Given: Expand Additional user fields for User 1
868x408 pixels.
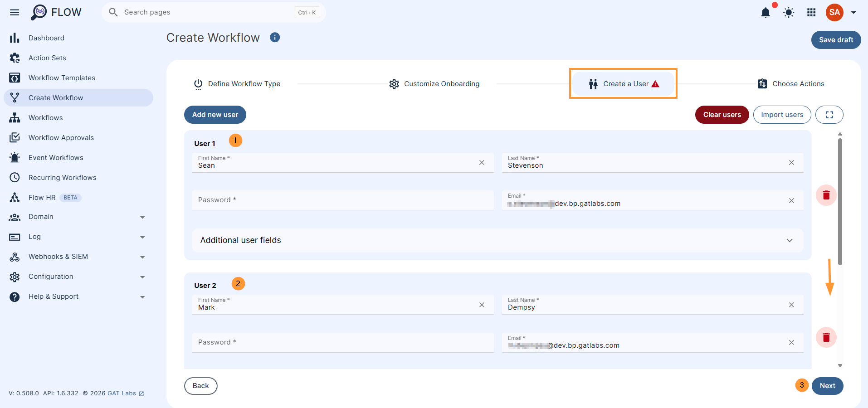Looking at the screenshot, I should (x=497, y=240).
